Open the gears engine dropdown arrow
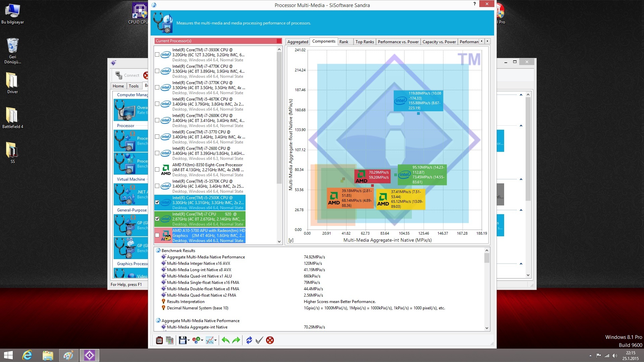644x362 pixels. click(202, 341)
